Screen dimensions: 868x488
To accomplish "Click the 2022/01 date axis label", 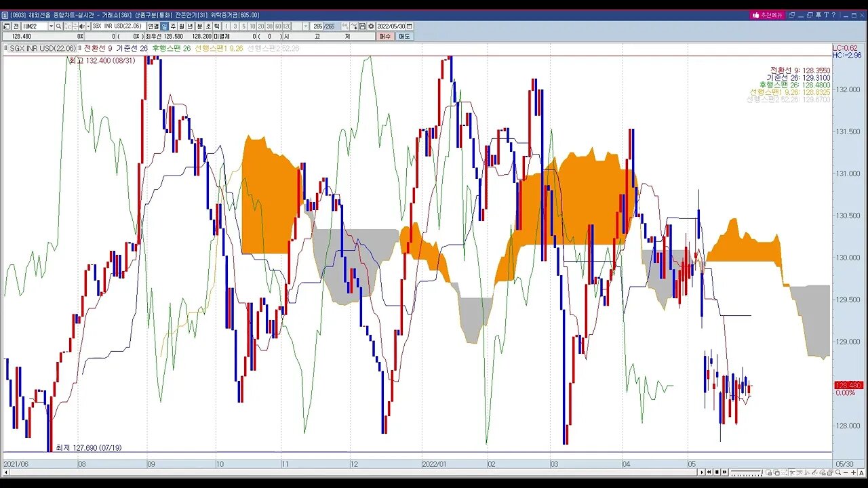I will [434, 464].
